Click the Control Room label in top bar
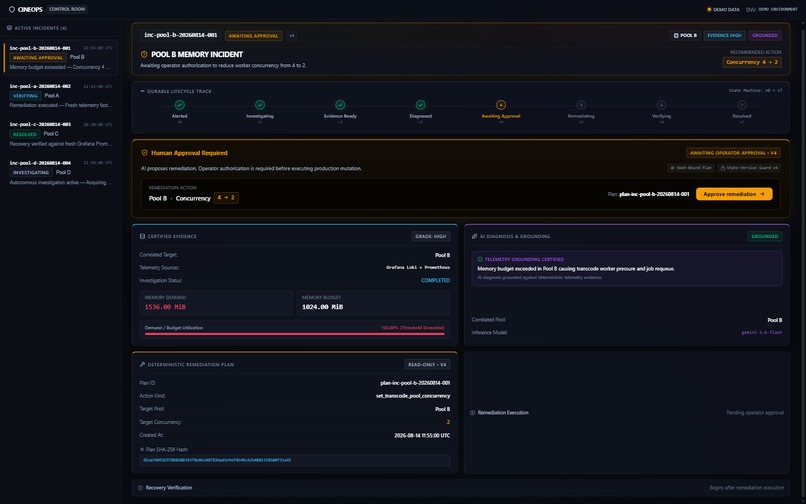The height and width of the screenshot is (504, 806). 67,9
